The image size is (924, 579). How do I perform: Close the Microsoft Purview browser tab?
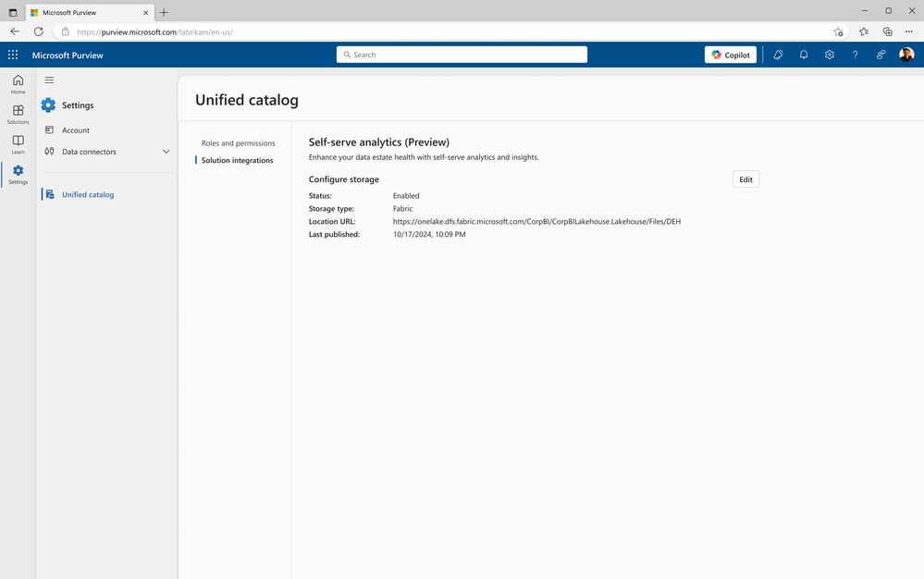click(145, 12)
